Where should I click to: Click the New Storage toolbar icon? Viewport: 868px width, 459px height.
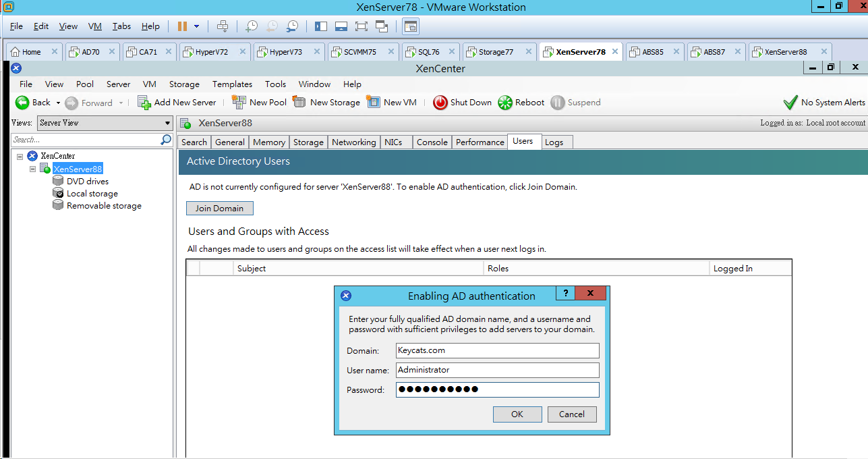click(299, 102)
